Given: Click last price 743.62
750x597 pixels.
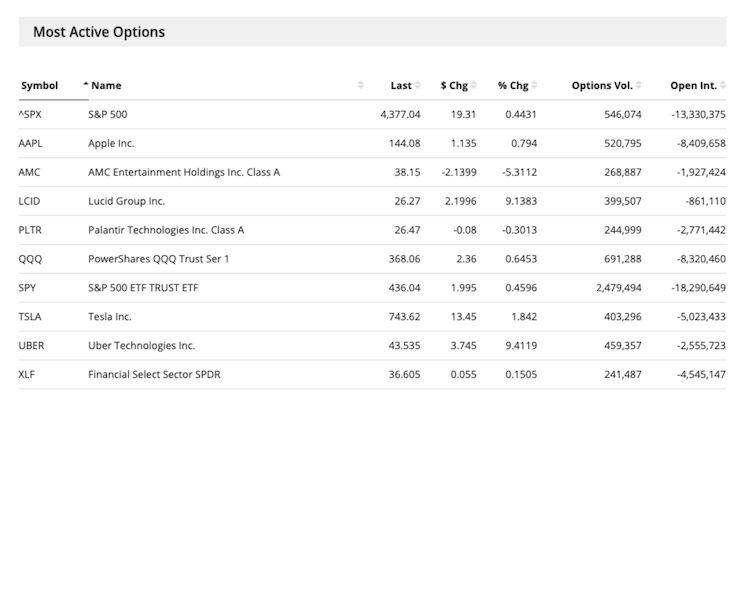Looking at the screenshot, I should pos(405,317).
